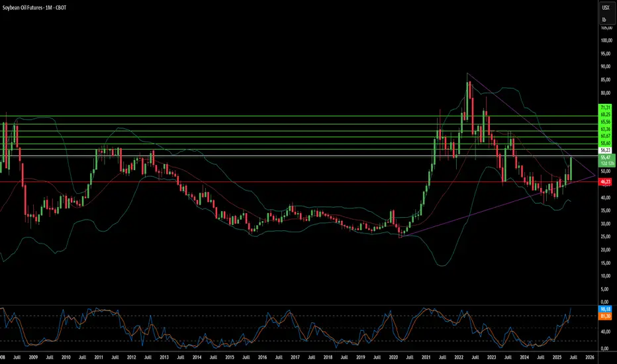Viewport: 617px width, 364px height.
Task: Click the 60,67 price level label
Action: pyautogui.click(x=605, y=136)
